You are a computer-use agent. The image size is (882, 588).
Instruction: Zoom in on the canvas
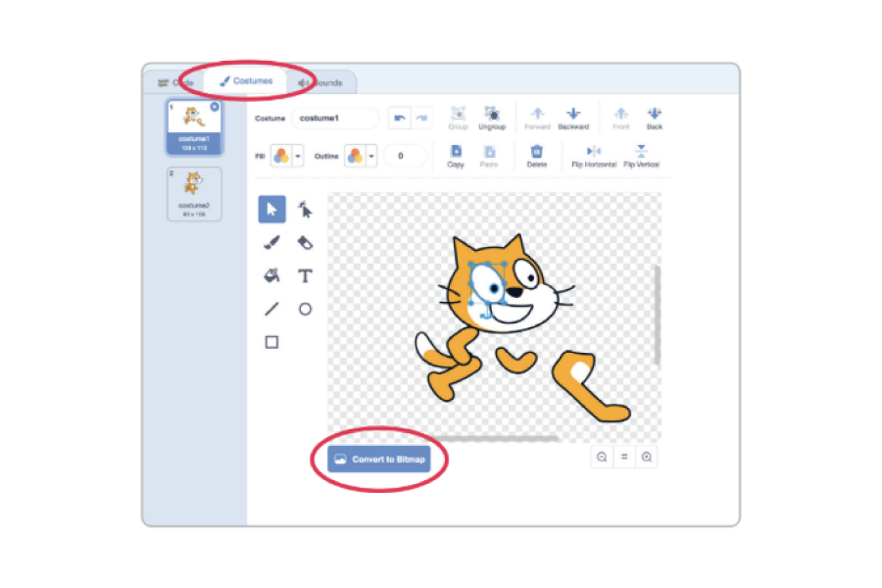647,457
